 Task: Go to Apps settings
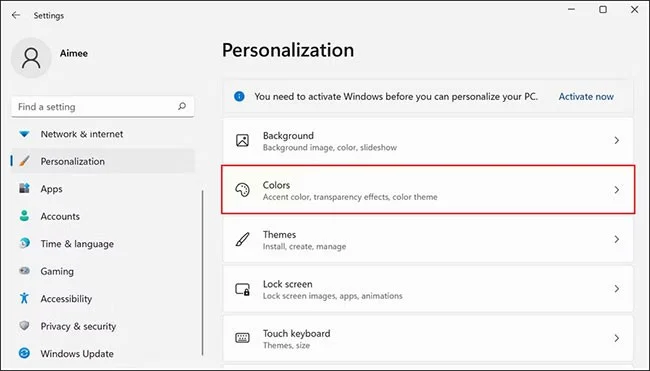pos(103,189)
